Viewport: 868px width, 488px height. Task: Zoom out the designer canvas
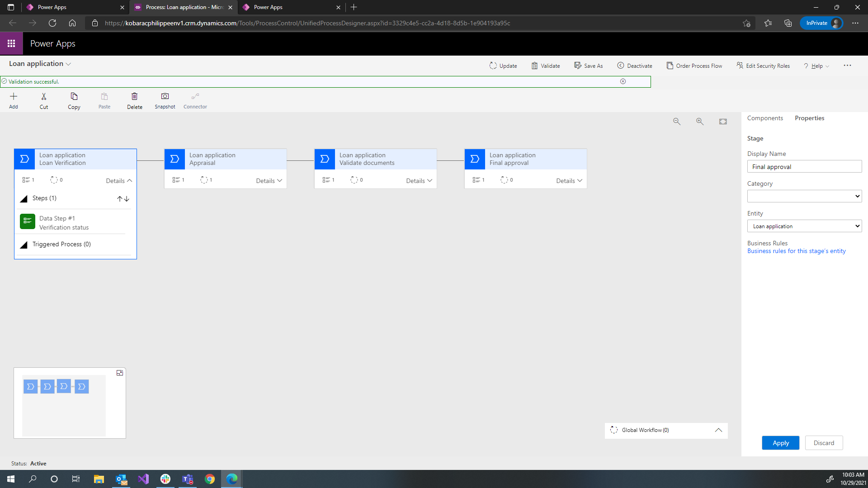coord(677,122)
